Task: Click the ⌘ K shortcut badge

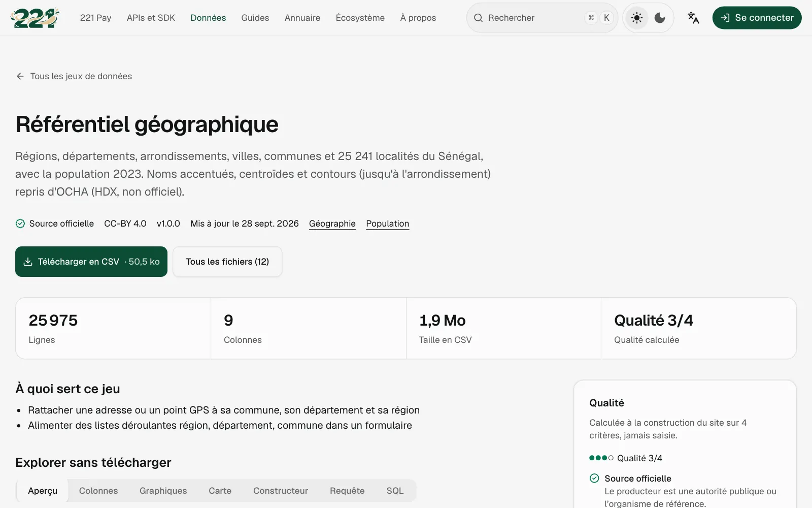Action: click(x=599, y=18)
